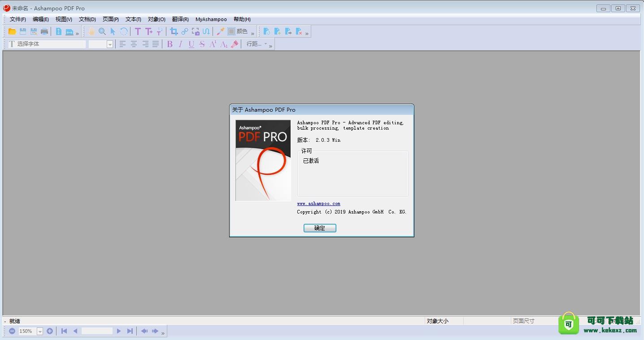Open the zoom percentage dropdown
The height and width of the screenshot is (340, 644).
point(39,331)
